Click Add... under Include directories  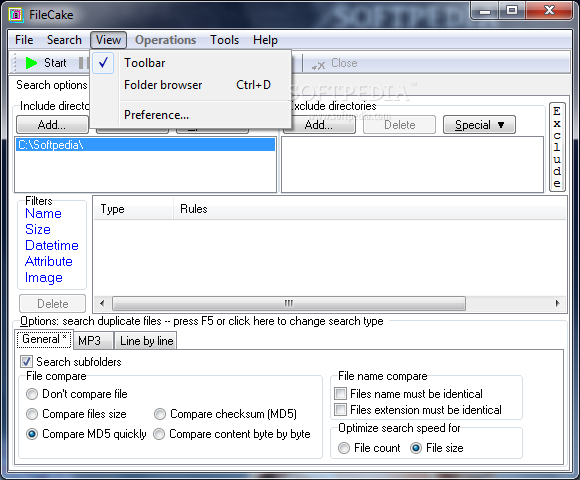coord(52,125)
